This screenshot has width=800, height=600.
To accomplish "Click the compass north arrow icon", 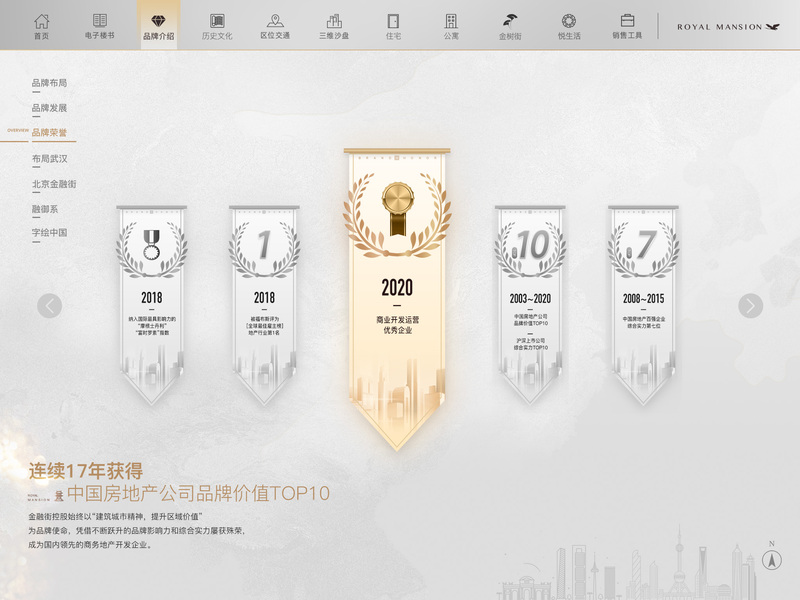I will click(x=771, y=560).
